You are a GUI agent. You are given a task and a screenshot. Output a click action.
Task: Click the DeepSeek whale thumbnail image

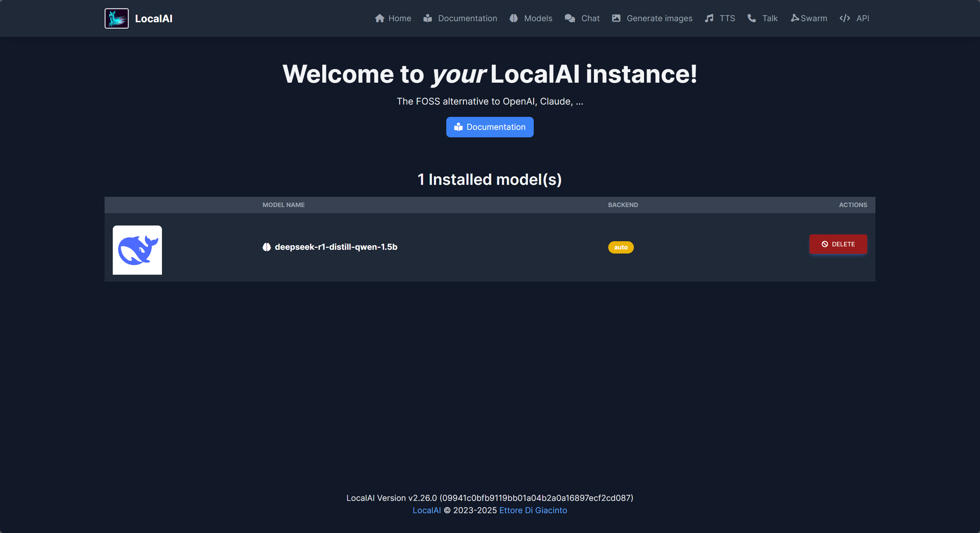[137, 250]
